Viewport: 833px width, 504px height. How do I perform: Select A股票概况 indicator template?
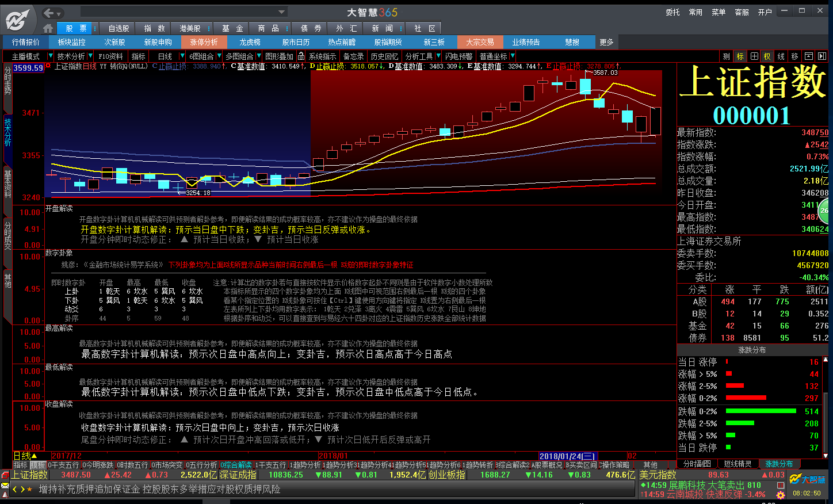pos(547,465)
